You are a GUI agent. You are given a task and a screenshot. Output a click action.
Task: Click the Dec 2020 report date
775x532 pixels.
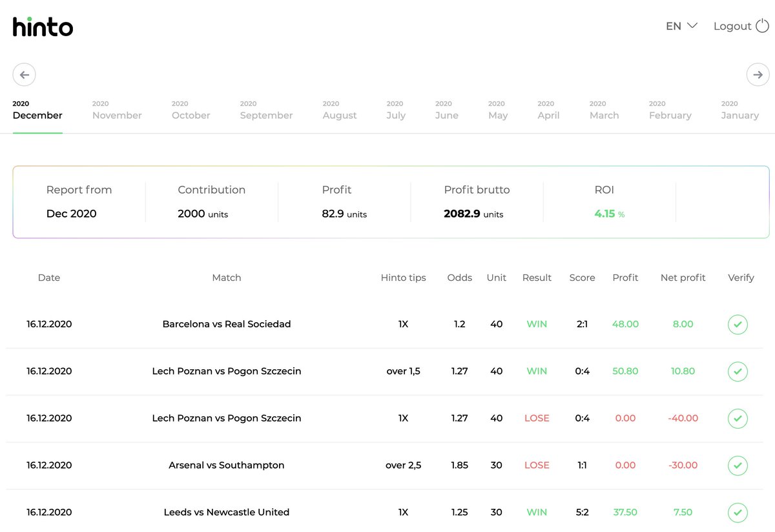click(x=72, y=214)
